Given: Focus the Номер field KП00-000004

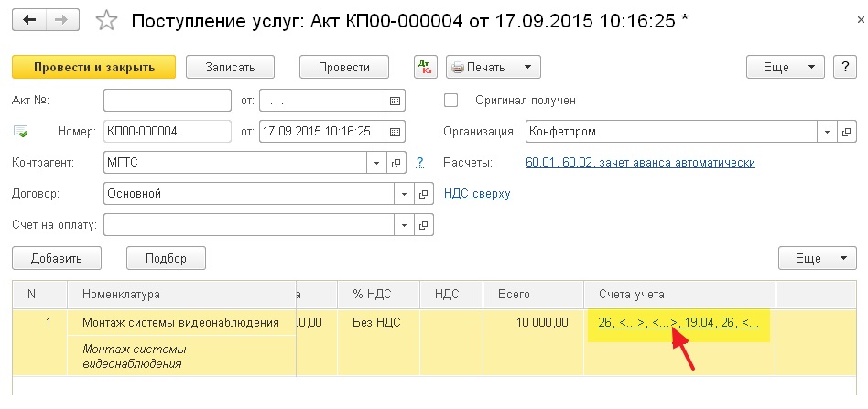Looking at the screenshot, I should [x=168, y=132].
